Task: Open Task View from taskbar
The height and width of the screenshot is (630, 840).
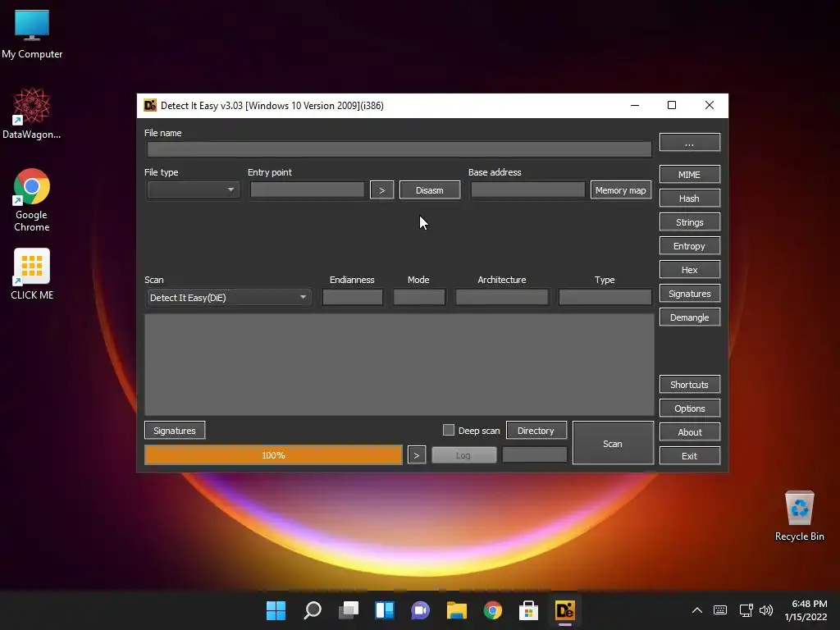Action: (x=348, y=610)
